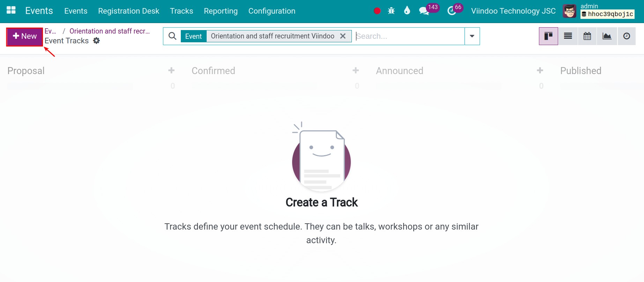
Task: Switch to Calendar view
Action: [587, 36]
